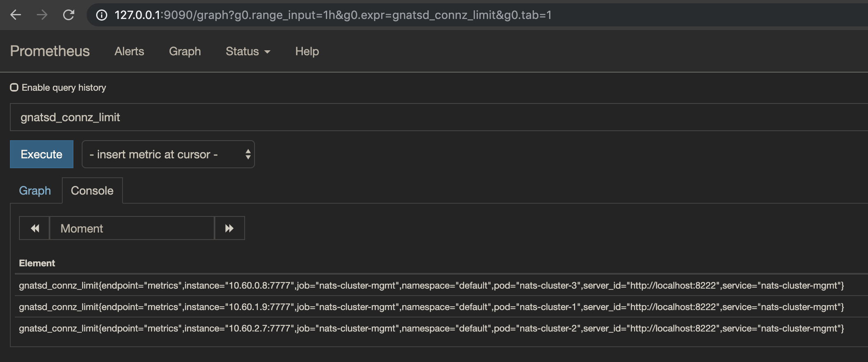Image resolution: width=868 pixels, height=362 pixels.
Task: Open the Status dropdown menu
Action: click(x=248, y=51)
